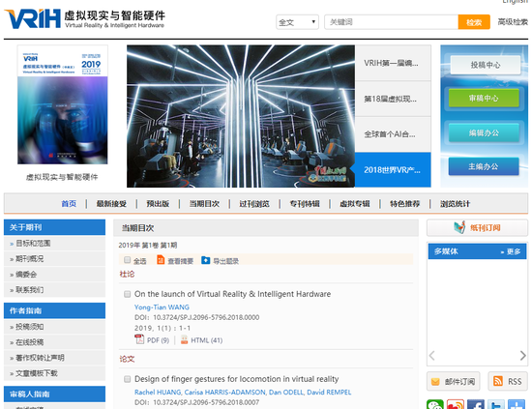Viewport: 532px width, 409px height.
Task: Open 特色推荐 navigation item
Action: pyautogui.click(x=404, y=204)
